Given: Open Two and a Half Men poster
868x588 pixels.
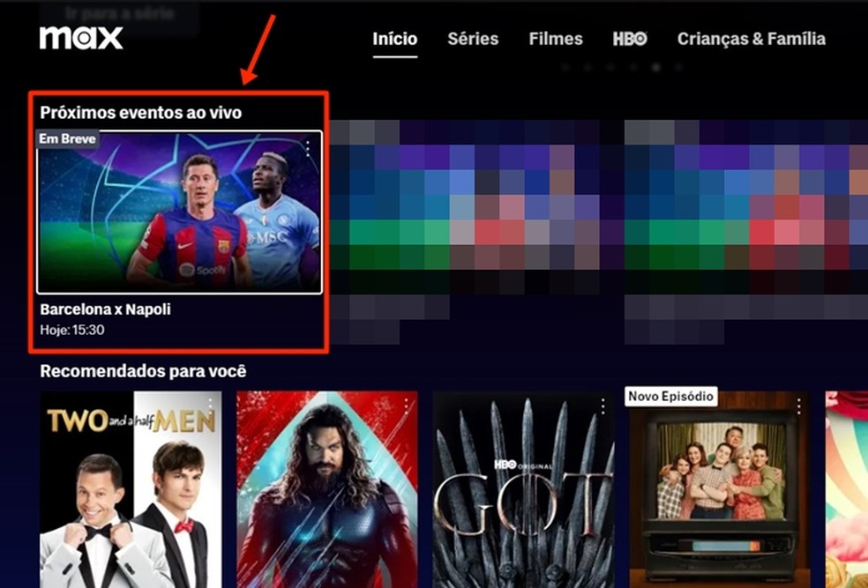Looking at the screenshot, I should click(x=131, y=489).
